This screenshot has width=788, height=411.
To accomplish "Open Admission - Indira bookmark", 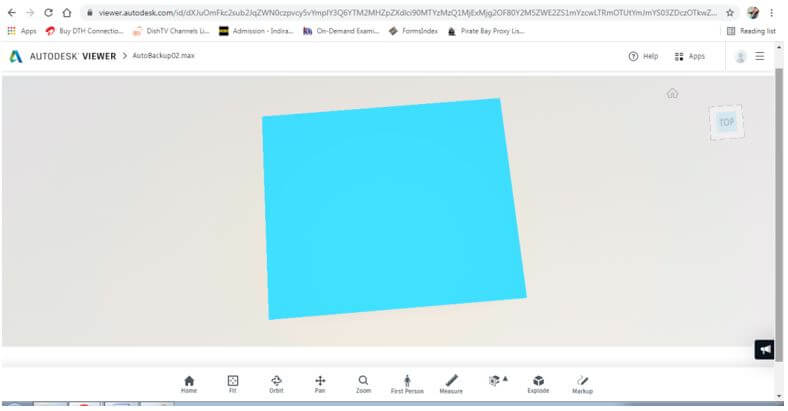I will (x=256, y=31).
